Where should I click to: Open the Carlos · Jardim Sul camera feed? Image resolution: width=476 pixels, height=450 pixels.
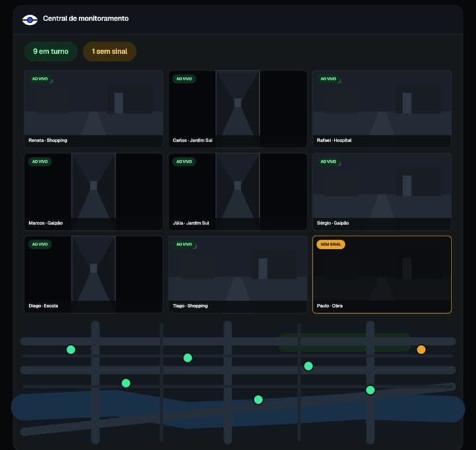click(x=238, y=109)
